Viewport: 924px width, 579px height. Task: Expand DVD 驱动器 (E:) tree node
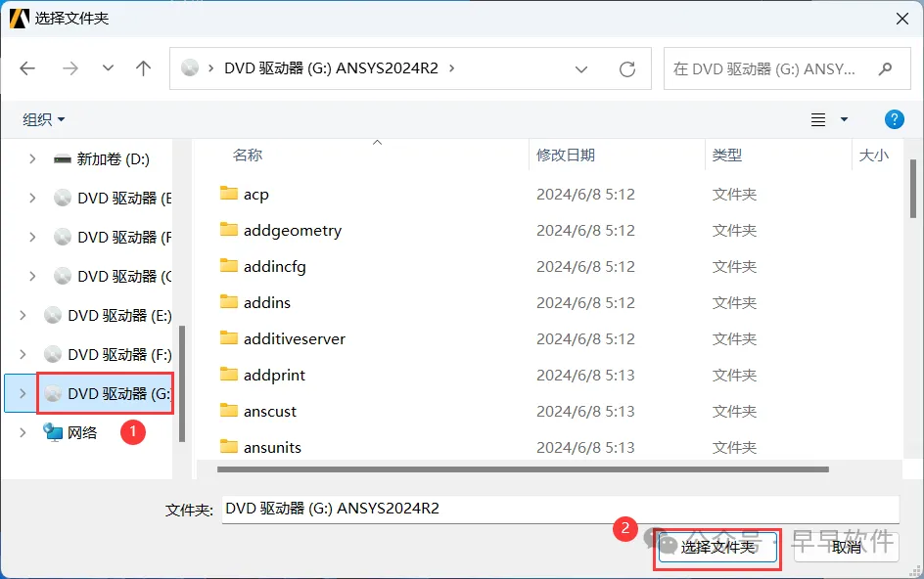click(23, 315)
